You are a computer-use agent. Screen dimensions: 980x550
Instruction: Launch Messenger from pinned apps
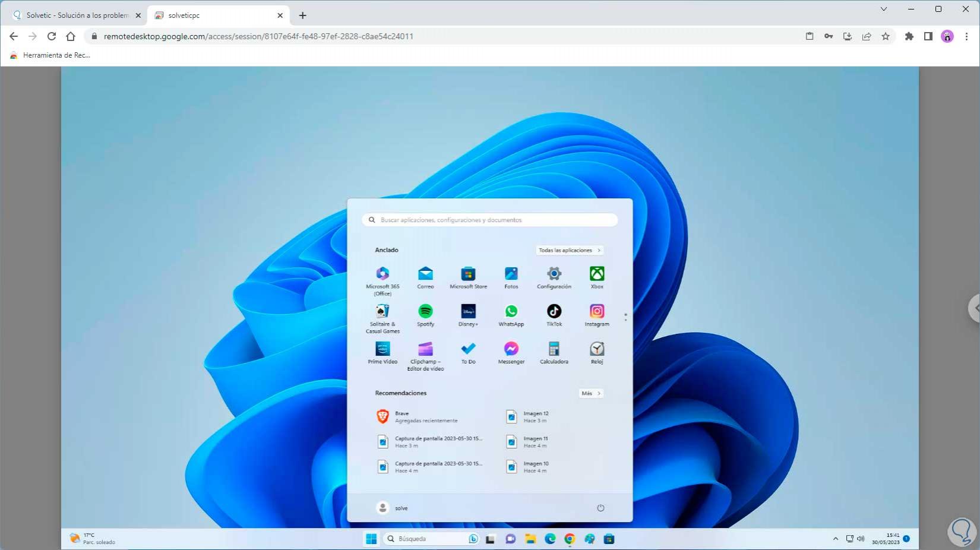click(x=511, y=353)
